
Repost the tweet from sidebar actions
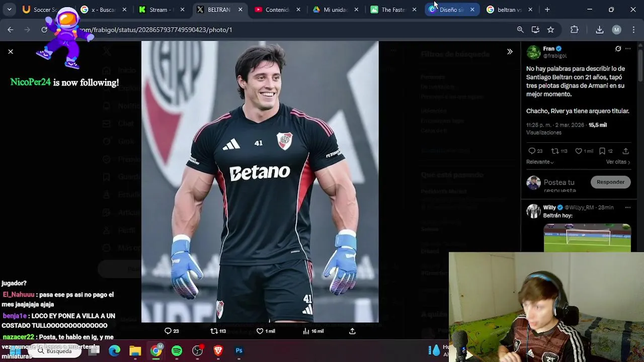pos(555,151)
